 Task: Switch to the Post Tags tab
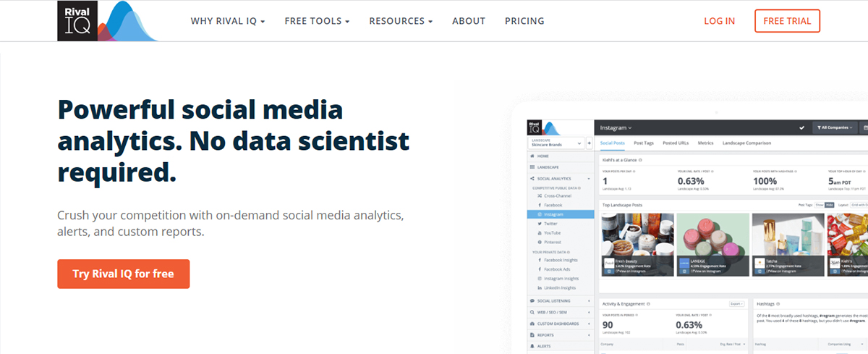pyautogui.click(x=644, y=143)
